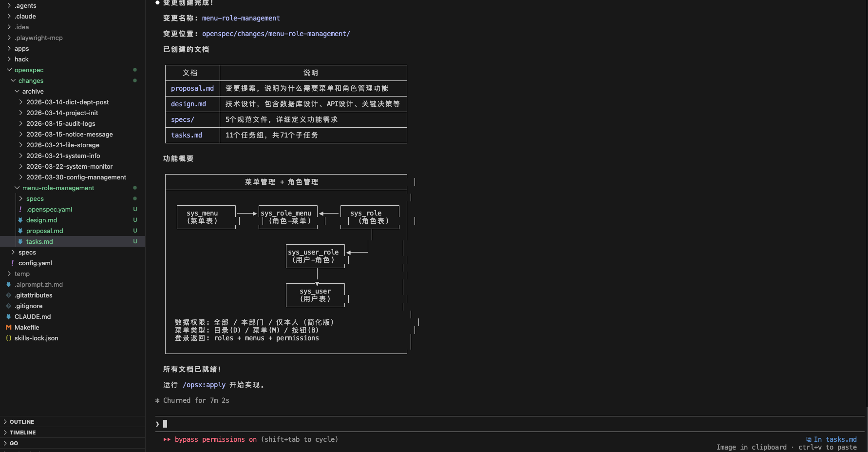The width and height of the screenshot is (868, 452).
Task: Expand the 2026-03-21-file-storage folder
Action: (20, 145)
